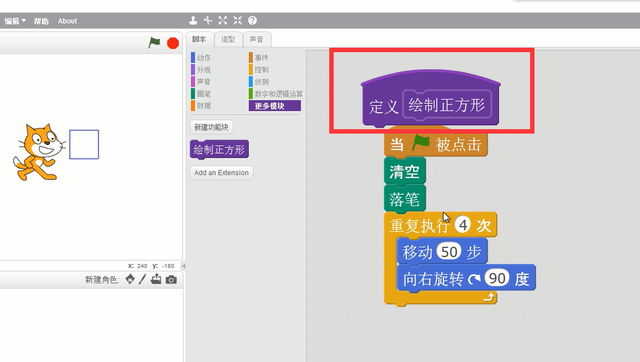Click the red stop button
Viewport: 640px width, 362px height.
(x=173, y=43)
